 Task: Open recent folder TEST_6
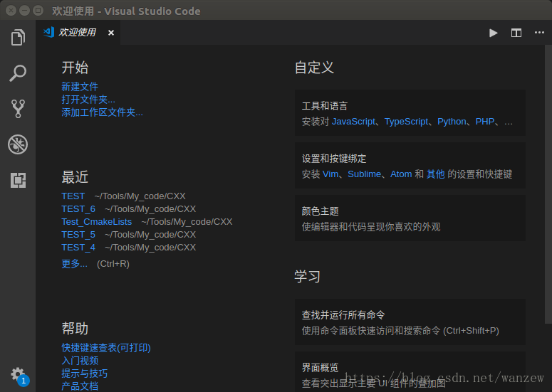pos(78,209)
